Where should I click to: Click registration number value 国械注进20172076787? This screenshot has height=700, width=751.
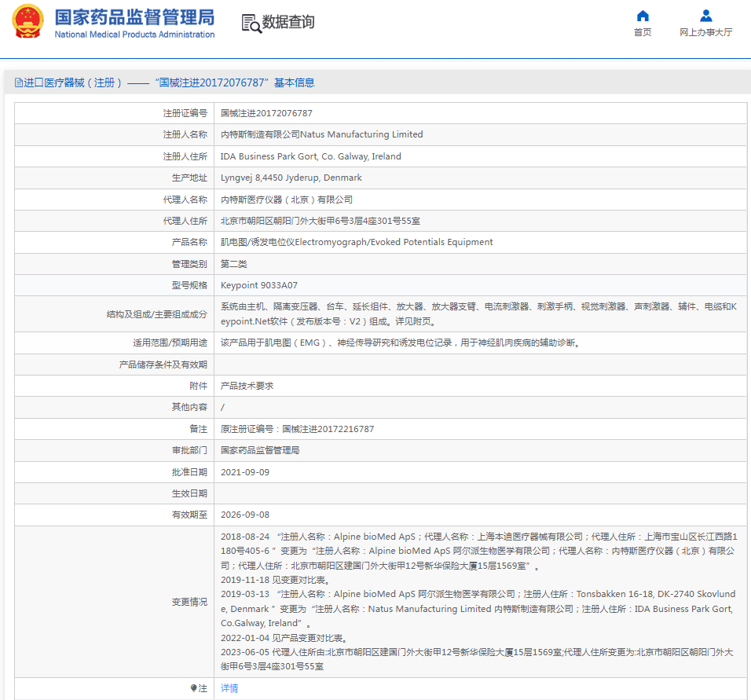pyautogui.click(x=266, y=113)
